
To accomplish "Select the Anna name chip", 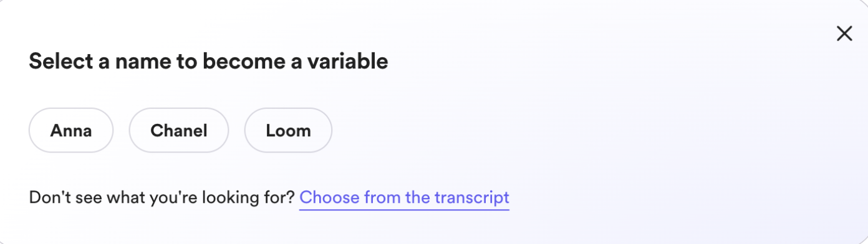I will (x=71, y=130).
